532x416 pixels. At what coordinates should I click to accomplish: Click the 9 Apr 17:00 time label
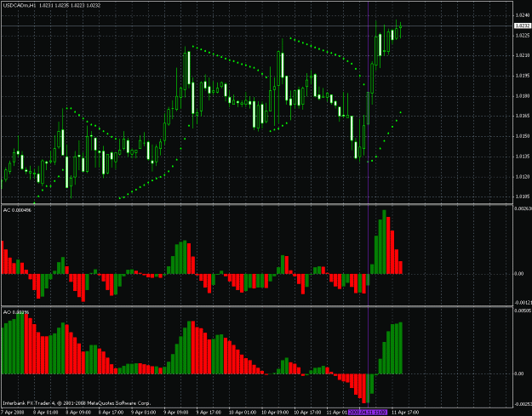[209, 413]
